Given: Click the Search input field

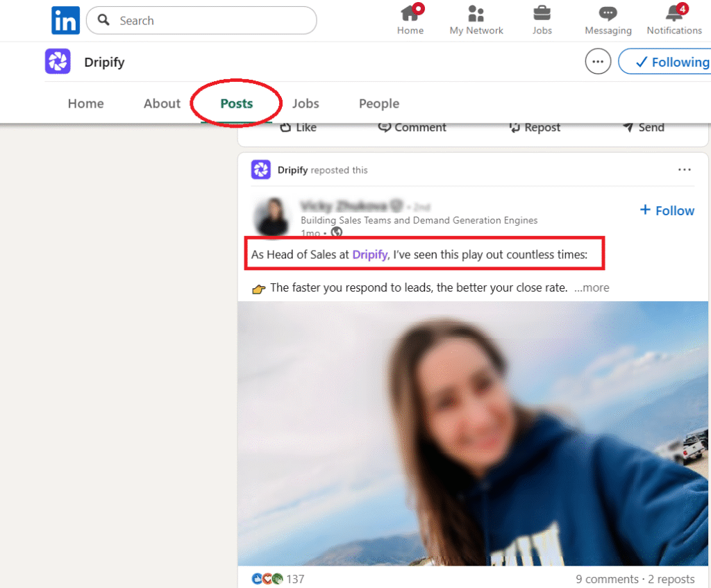Looking at the screenshot, I should click(201, 20).
